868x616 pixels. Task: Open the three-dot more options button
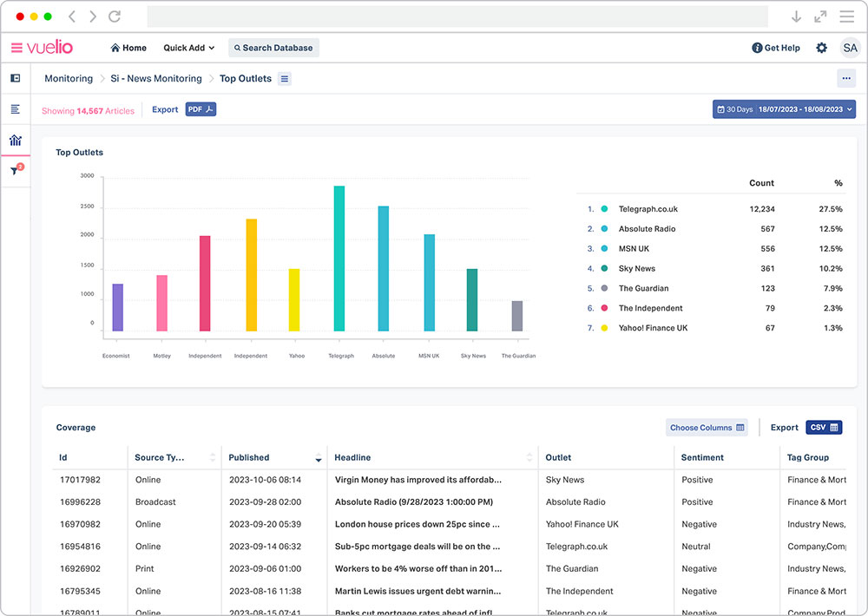click(x=845, y=78)
